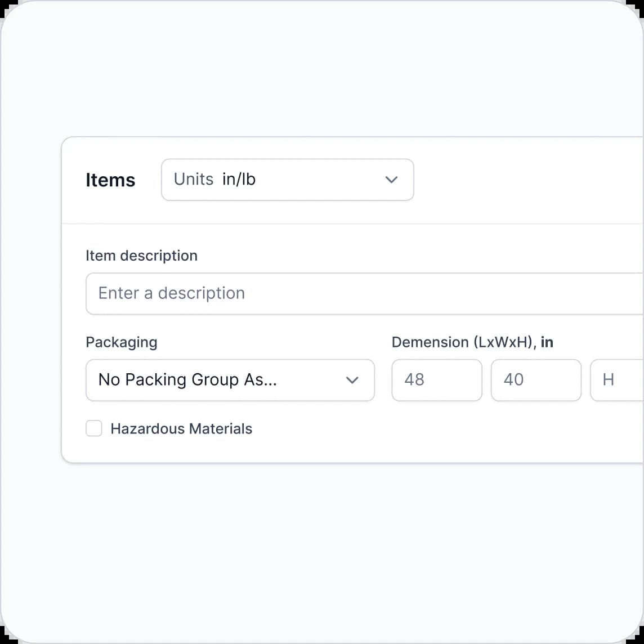Click the width field showing 40

tap(535, 380)
